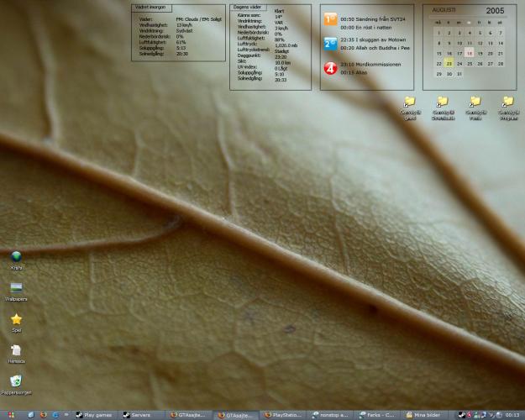
Task: Open the PlayStation taskbar button
Action: [284, 415]
